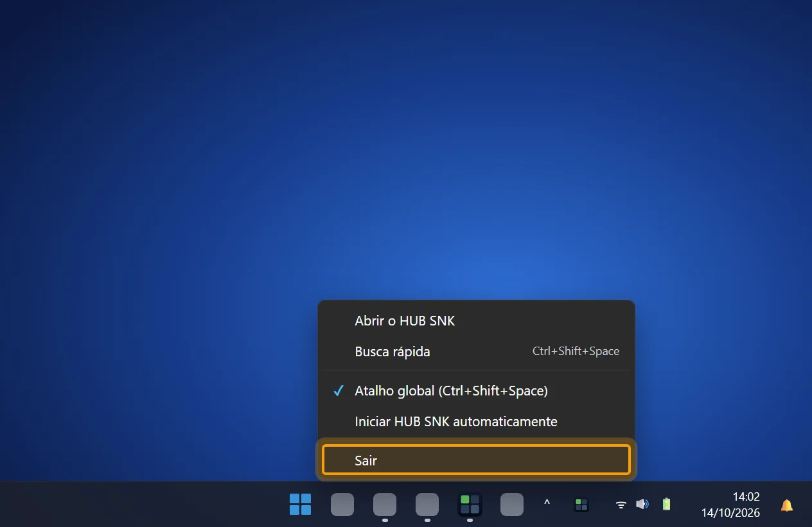Click the small HUB SNK system tray icon
This screenshot has height=527, width=812.
click(581, 505)
